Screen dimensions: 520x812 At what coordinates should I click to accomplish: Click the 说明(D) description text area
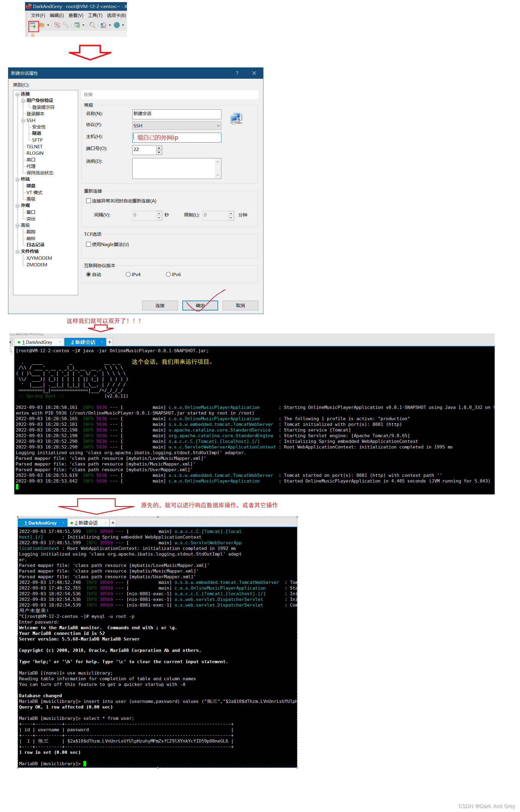coord(173,168)
